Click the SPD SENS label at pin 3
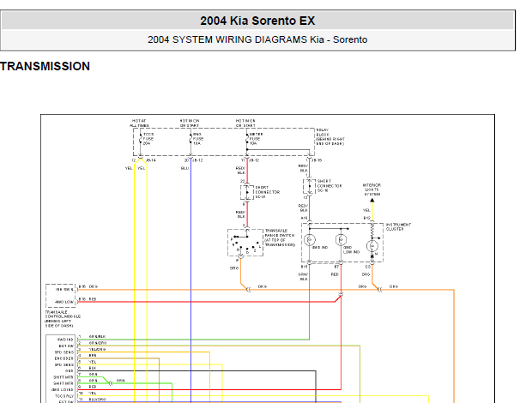This screenshot has height=403, width=532. [64, 352]
